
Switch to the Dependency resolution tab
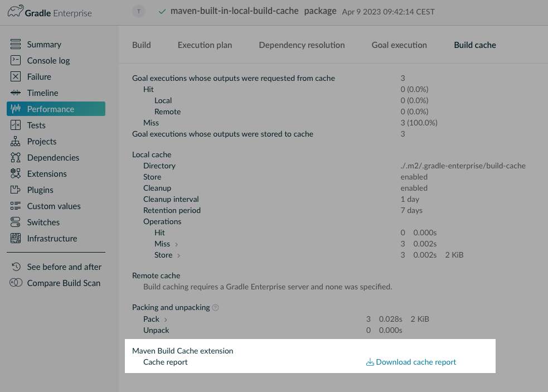coord(302,45)
